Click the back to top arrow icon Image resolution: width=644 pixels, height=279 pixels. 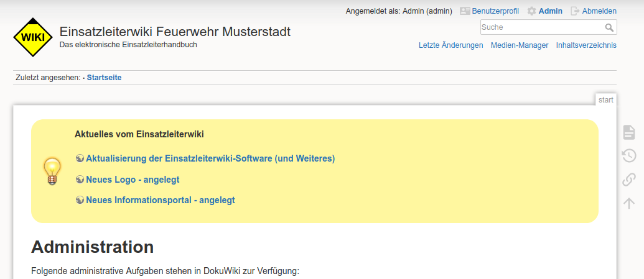[629, 203]
